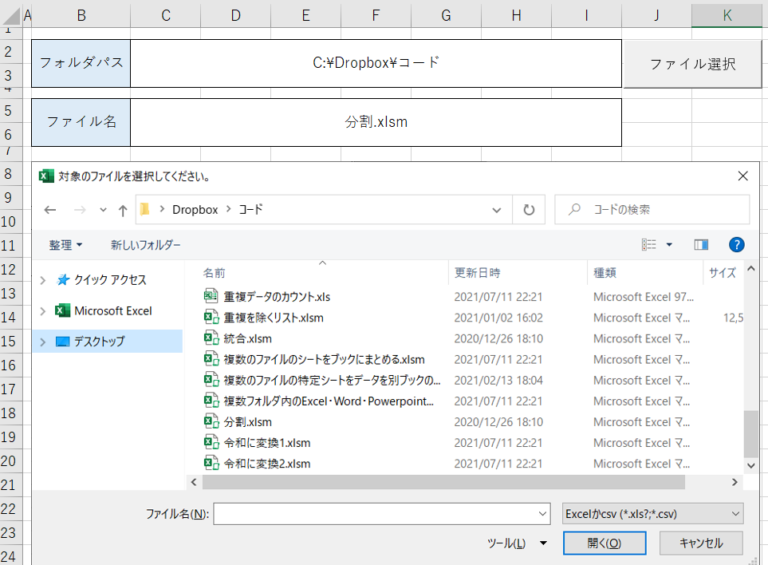This screenshot has width=768, height=565.
Task: Open ファイル名 combo box dropdown arrow
Action: click(x=542, y=514)
